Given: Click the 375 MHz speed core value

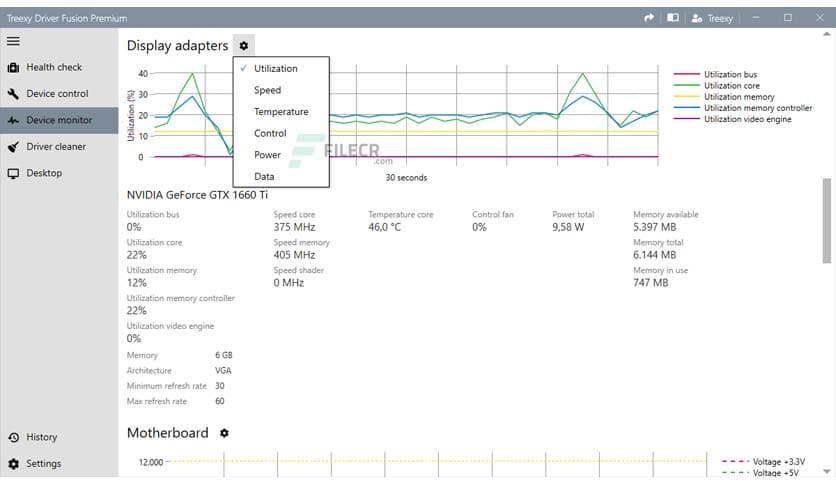Looking at the screenshot, I should 294,227.
